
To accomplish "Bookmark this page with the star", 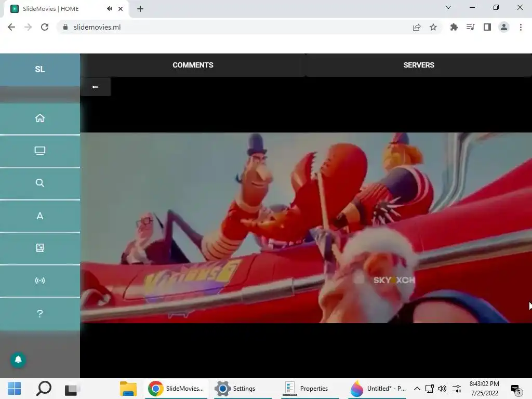I will 433,27.
